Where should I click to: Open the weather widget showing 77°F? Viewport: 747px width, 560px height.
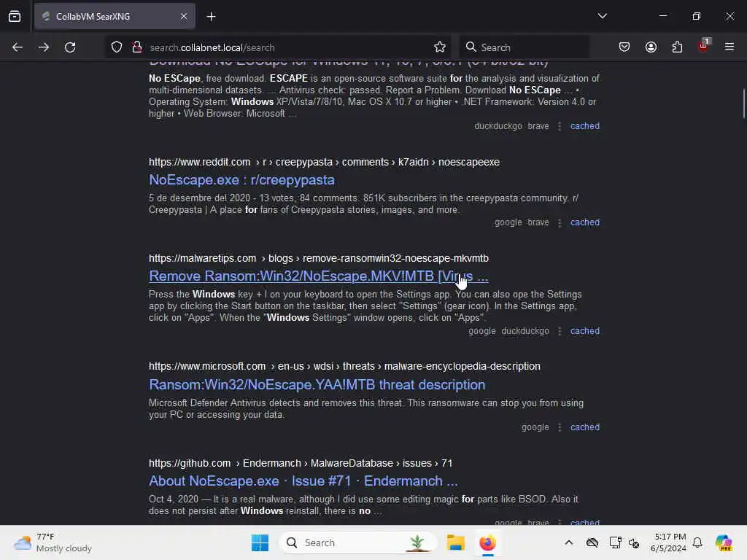(x=53, y=542)
